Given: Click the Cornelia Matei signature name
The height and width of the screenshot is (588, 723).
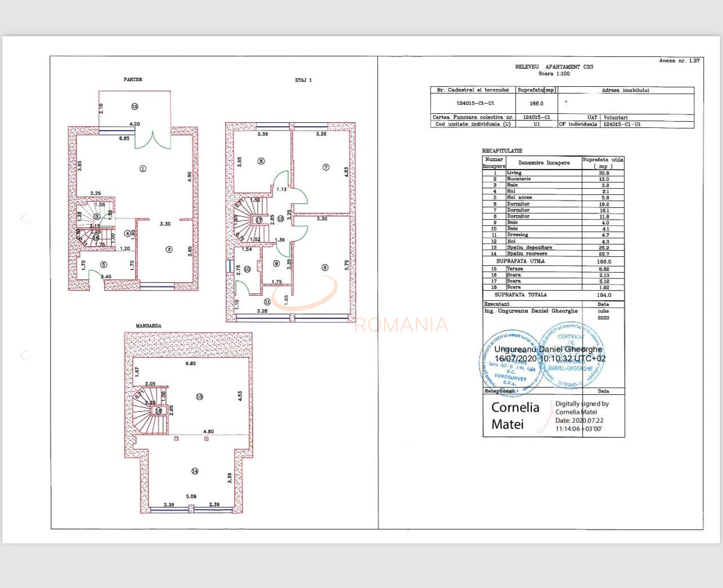Looking at the screenshot, I should coord(515,415).
